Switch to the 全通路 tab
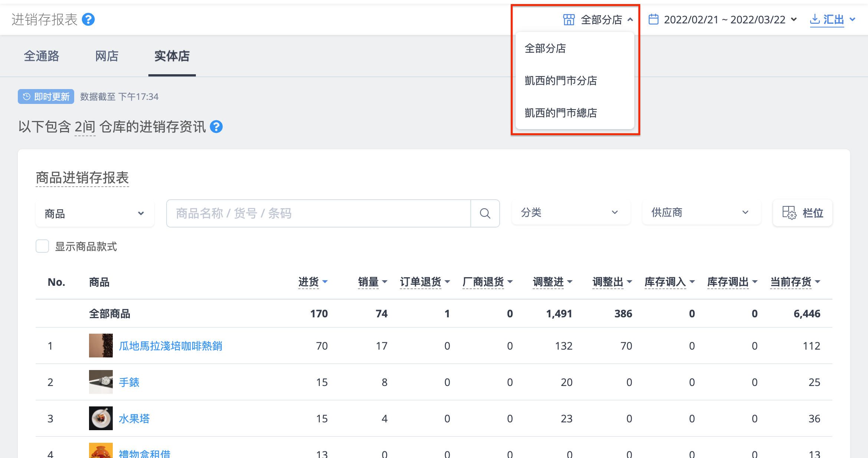 [42, 56]
